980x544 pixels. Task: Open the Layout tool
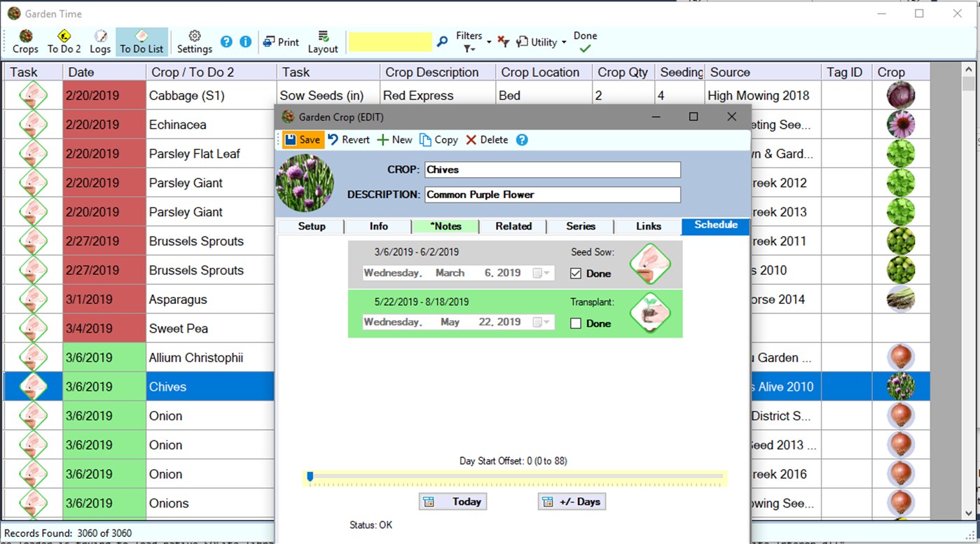(323, 41)
